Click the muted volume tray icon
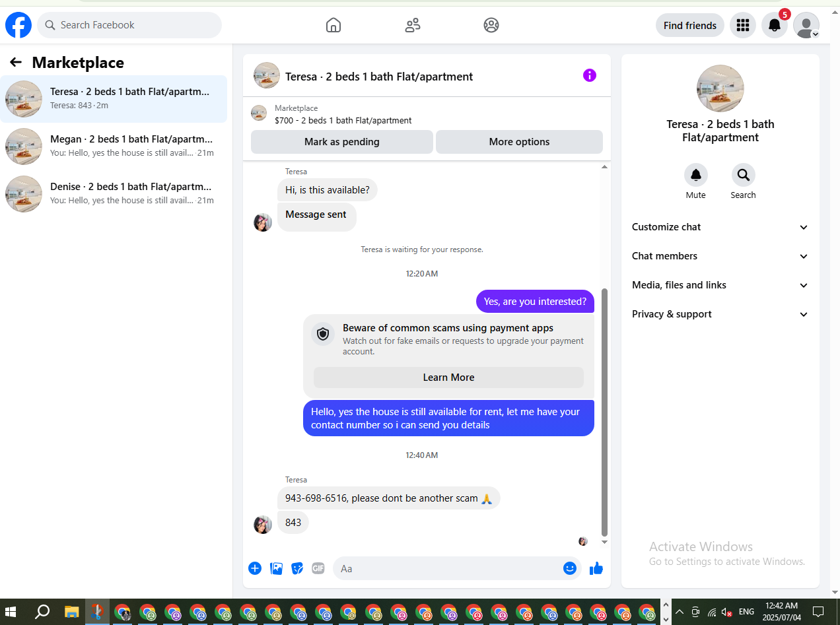The height and width of the screenshot is (625, 840). 726,612
